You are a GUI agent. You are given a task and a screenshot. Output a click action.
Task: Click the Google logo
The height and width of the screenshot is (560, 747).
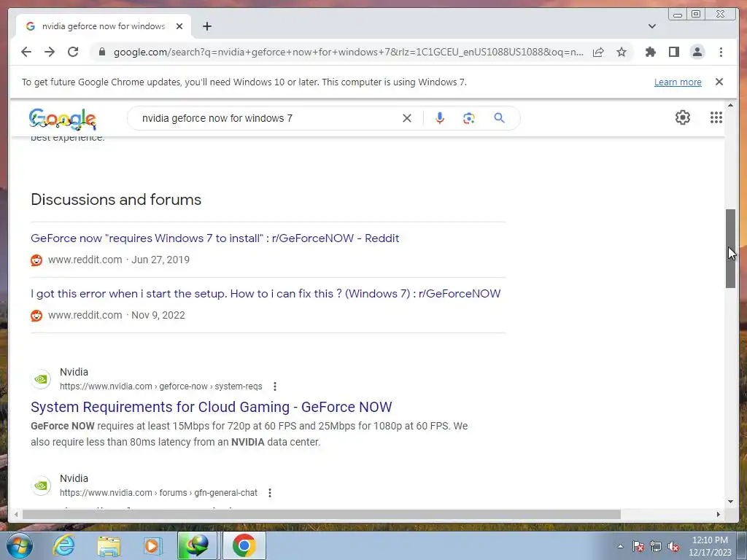tap(63, 119)
